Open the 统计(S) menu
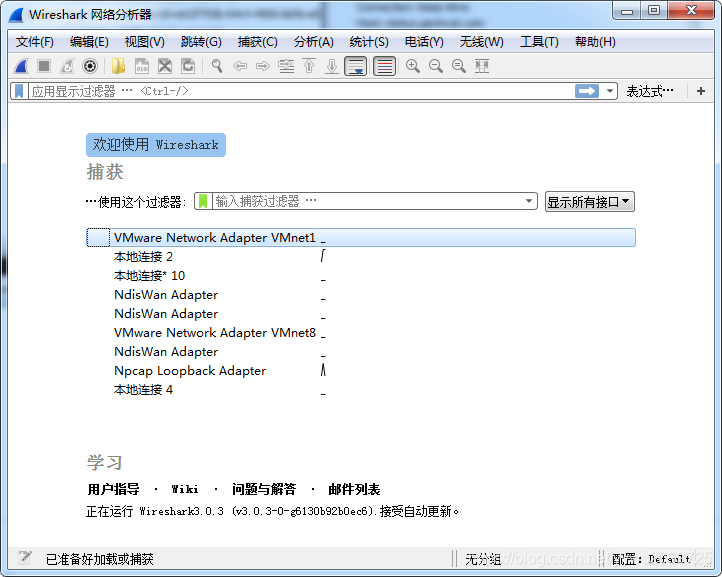Screen dimensions: 722x577 (x=369, y=42)
